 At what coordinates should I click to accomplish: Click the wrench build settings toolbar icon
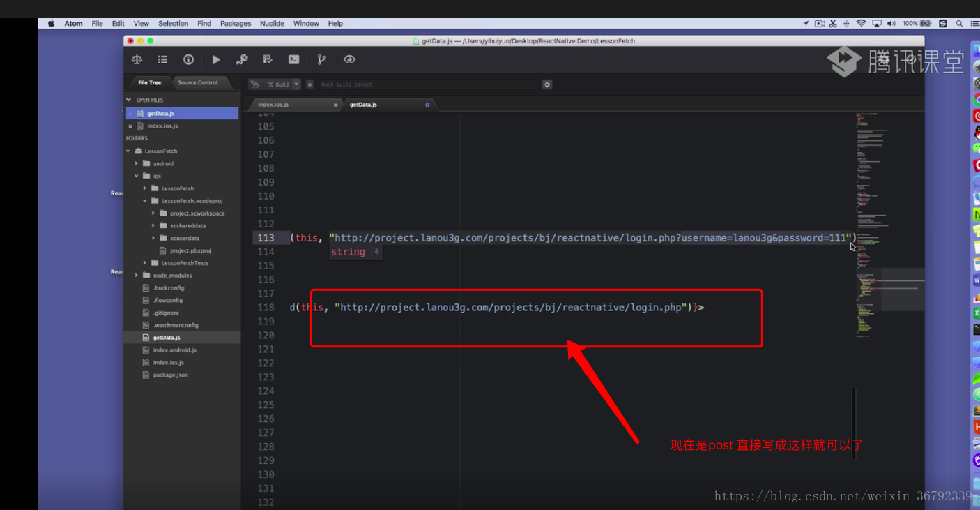pyautogui.click(x=242, y=60)
